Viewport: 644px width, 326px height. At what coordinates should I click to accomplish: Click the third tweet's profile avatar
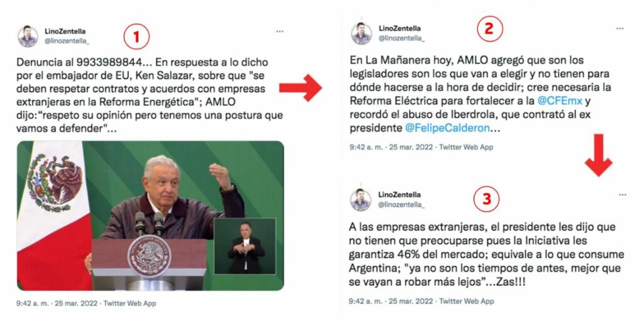point(360,200)
